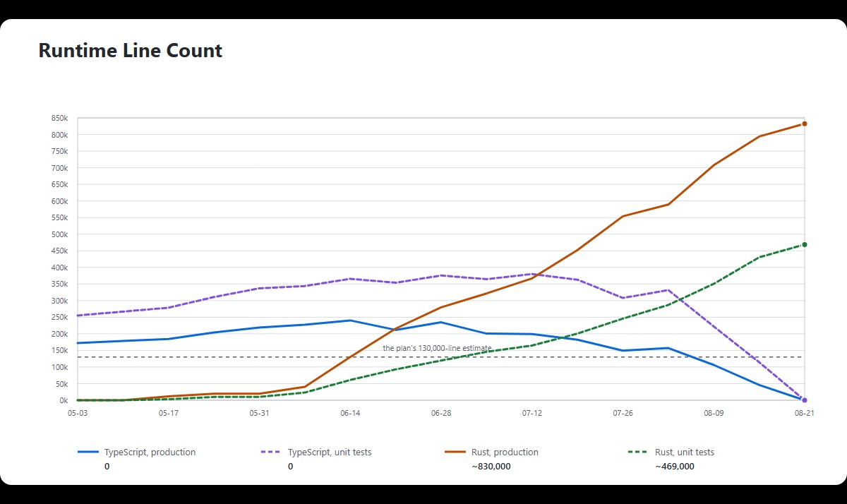The width and height of the screenshot is (847, 504).
Task: Click the "100k" y-axis label
Action: coord(59,367)
